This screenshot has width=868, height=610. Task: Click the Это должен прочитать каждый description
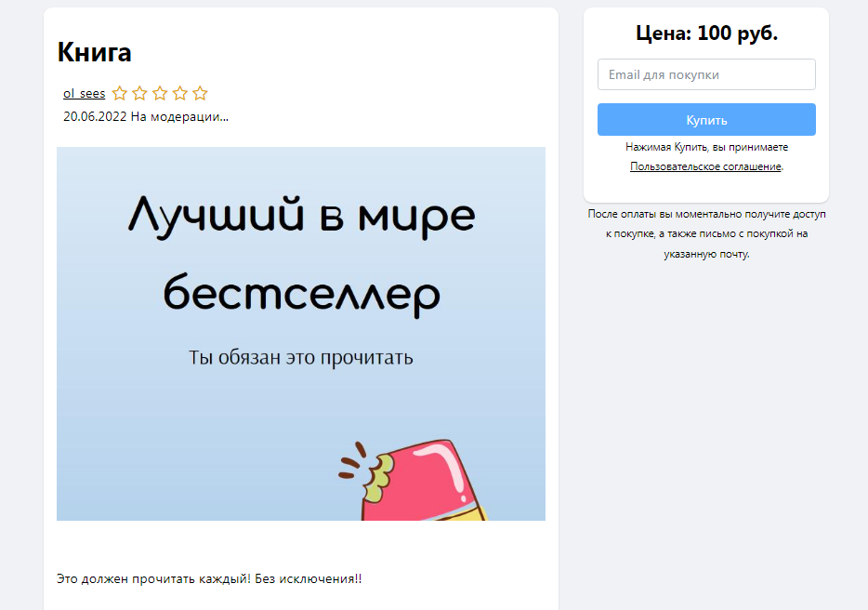click(209, 579)
